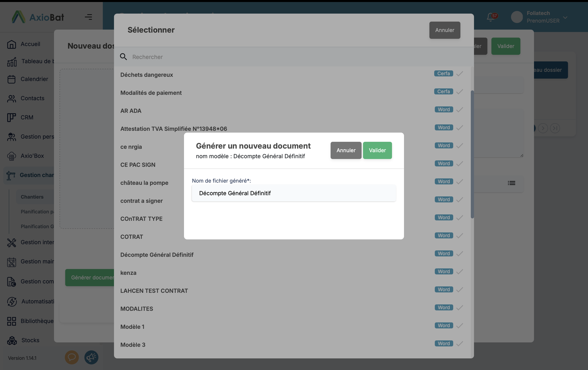This screenshot has width=588, height=370.
Task: Click Annuler in the Générer document dialog
Action: pyautogui.click(x=346, y=150)
